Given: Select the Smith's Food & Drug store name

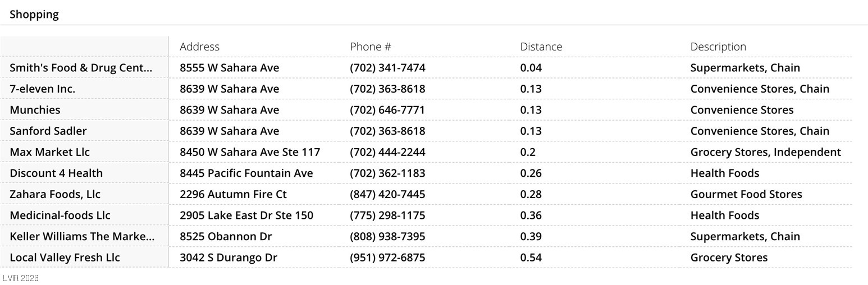Looking at the screenshot, I should 81,68.
